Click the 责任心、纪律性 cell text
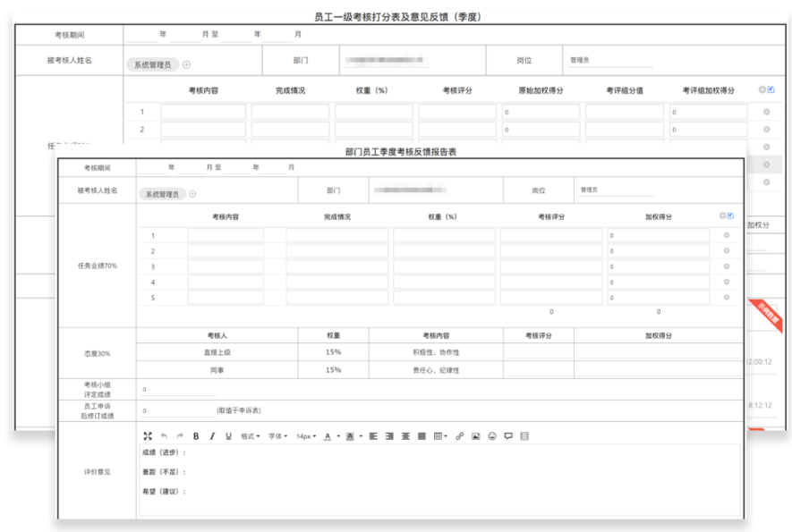The height and width of the screenshot is (532, 792). tap(436, 370)
